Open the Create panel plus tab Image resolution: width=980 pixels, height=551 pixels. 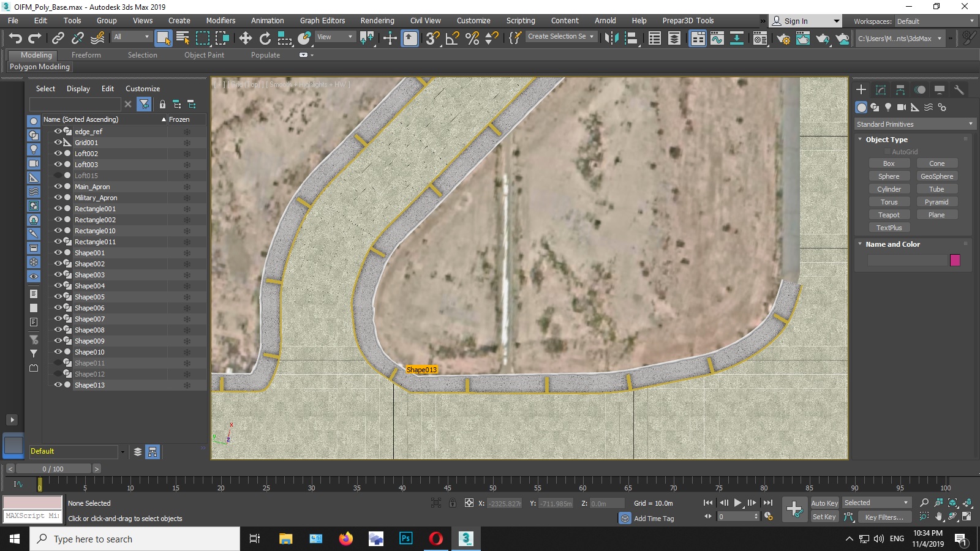[x=861, y=89]
